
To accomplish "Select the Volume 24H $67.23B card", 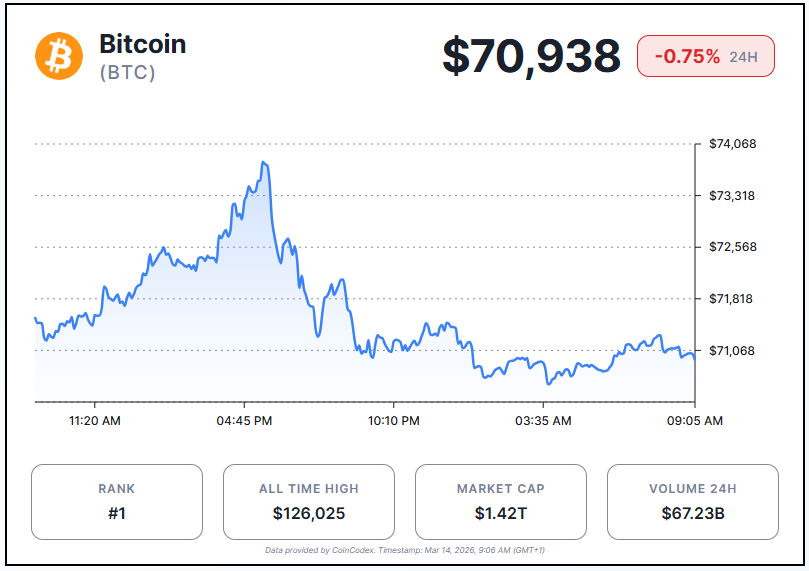I will tap(692, 502).
